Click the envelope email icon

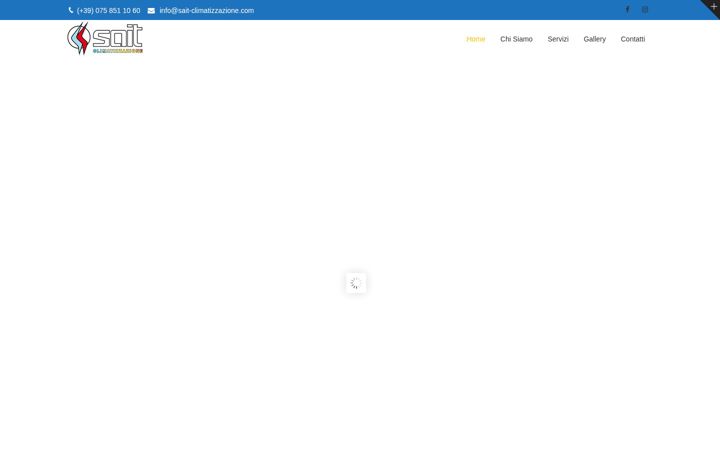(151, 11)
